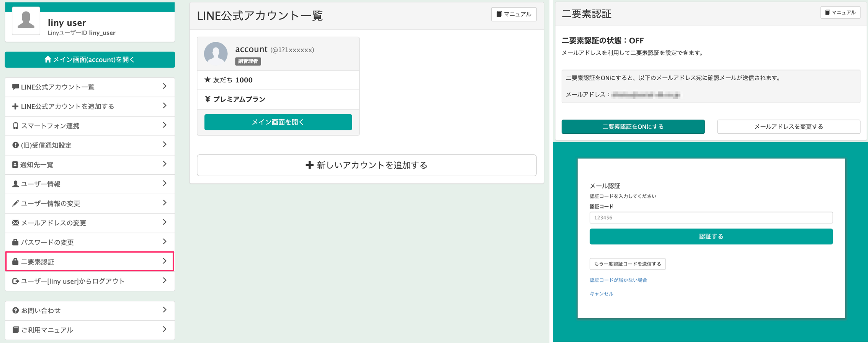This screenshot has height=343, width=868.
Task: Click the smartphone icon for スマートフォン連携
Action: [15, 126]
